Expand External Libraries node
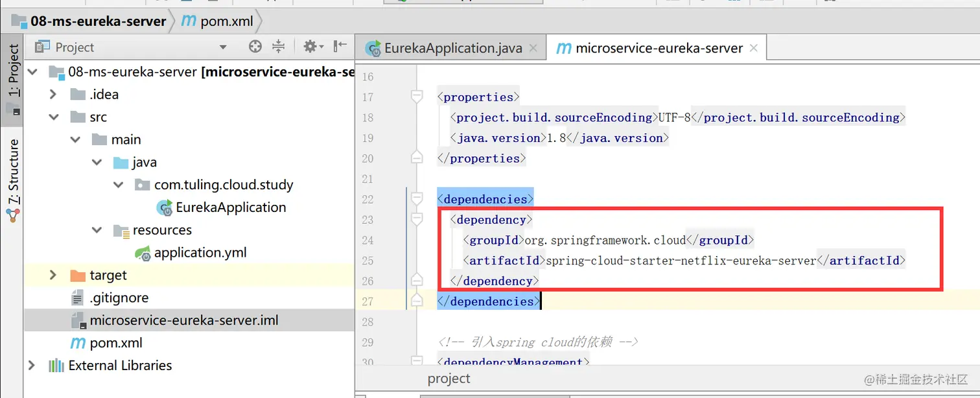 tap(31, 366)
